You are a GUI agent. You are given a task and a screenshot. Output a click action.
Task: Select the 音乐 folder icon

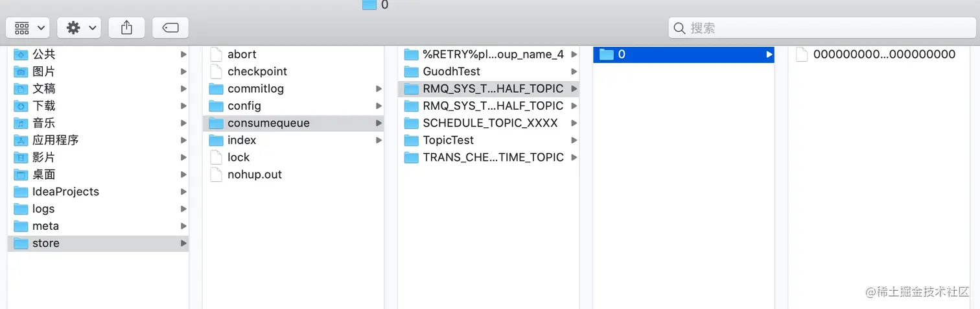[21, 123]
